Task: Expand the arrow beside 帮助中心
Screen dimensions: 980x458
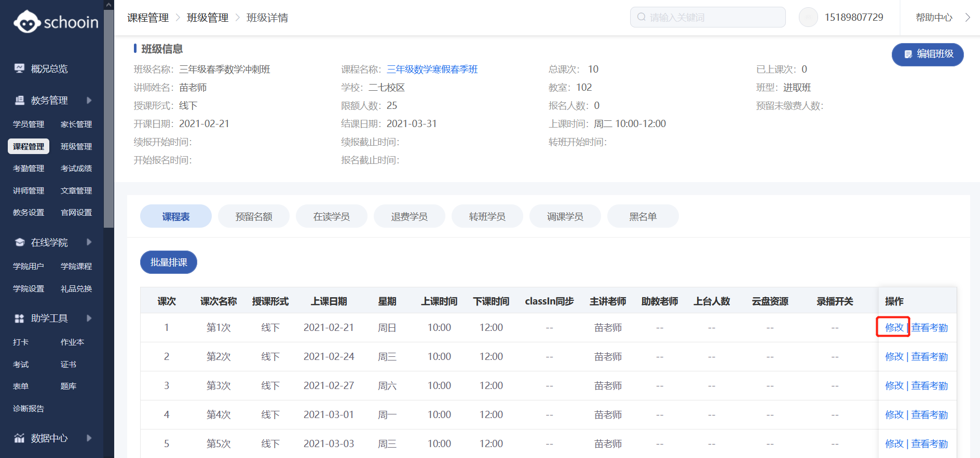Action: (968, 17)
